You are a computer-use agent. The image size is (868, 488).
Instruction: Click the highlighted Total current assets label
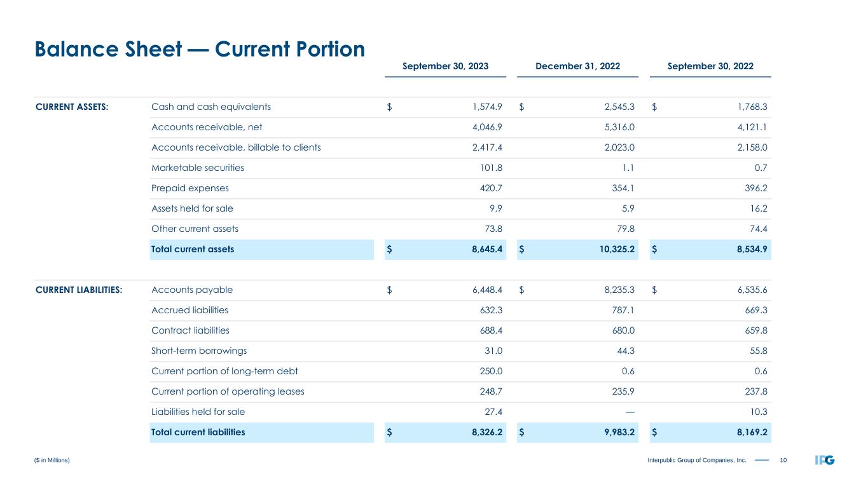[x=192, y=249]
